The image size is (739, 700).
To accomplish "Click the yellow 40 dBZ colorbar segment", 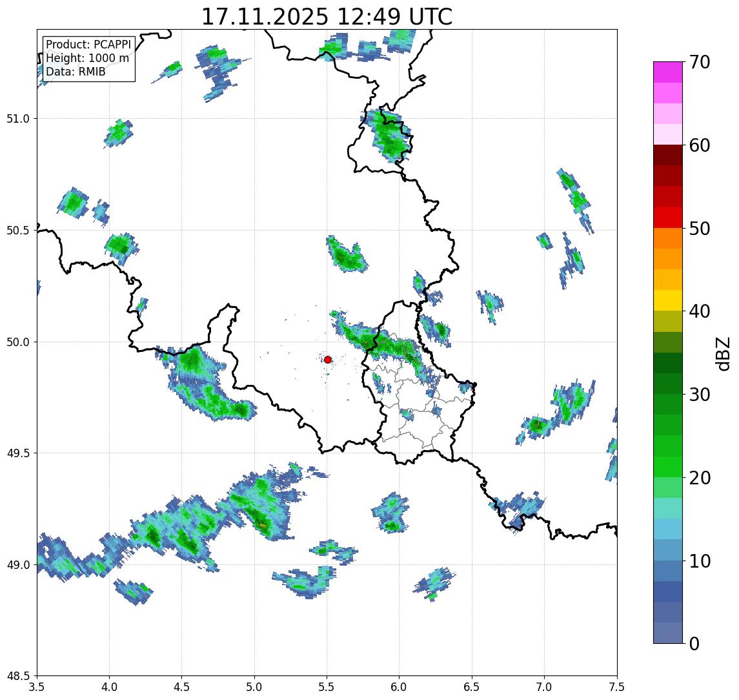I will pyautogui.click(x=668, y=300).
